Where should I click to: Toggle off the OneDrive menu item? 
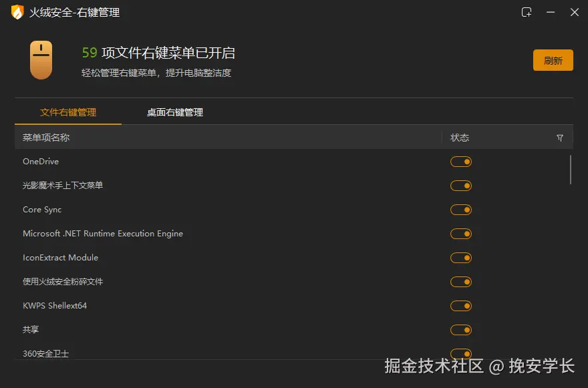pyautogui.click(x=461, y=162)
